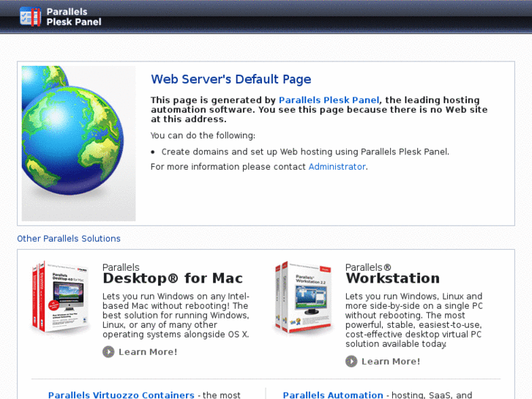Viewport: 532px width, 399px height.
Task: Click the Desktop for Mac description paragraph
Action: pyautogui.click(x=176, y=316)
